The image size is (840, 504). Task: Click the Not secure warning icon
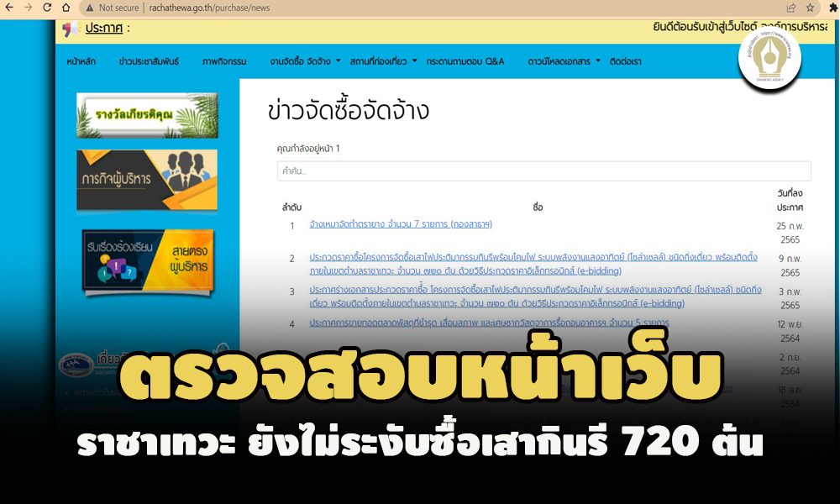pos(88,8)
